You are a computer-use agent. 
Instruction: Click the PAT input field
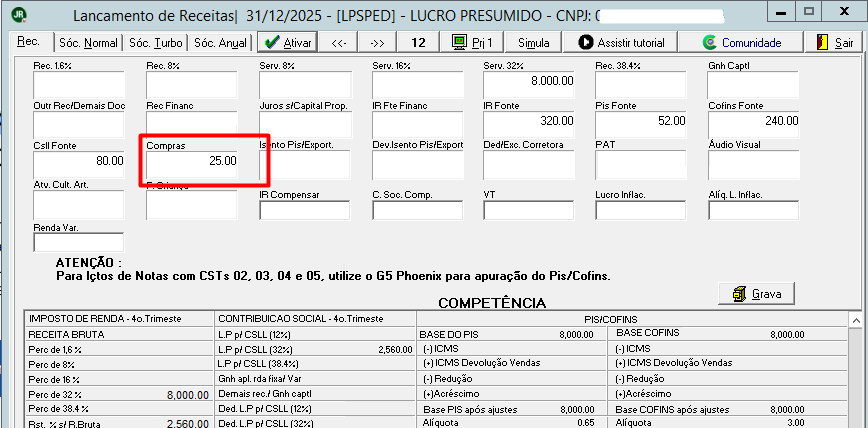point(641,165)
